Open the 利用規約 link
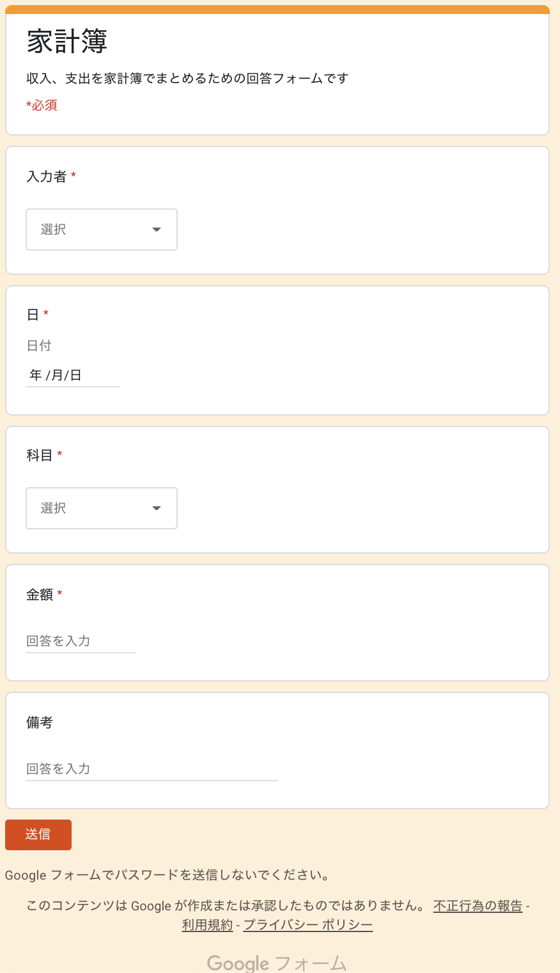Image resolution: width=560 pixels, height=973 pixels. pos(206,924)
